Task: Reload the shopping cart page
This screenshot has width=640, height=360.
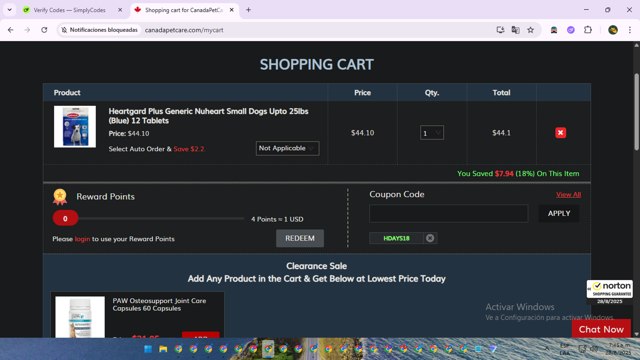Action: (44, 30)
